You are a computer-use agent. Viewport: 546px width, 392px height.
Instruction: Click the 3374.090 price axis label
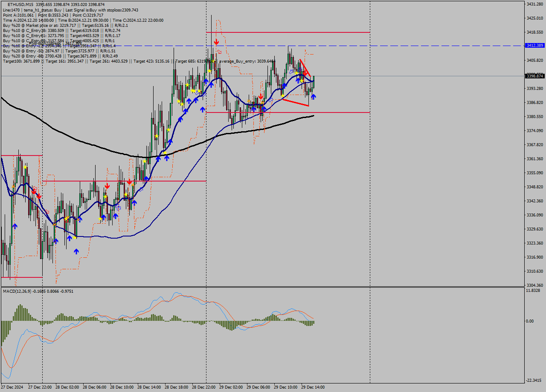(x=534, y=130)
